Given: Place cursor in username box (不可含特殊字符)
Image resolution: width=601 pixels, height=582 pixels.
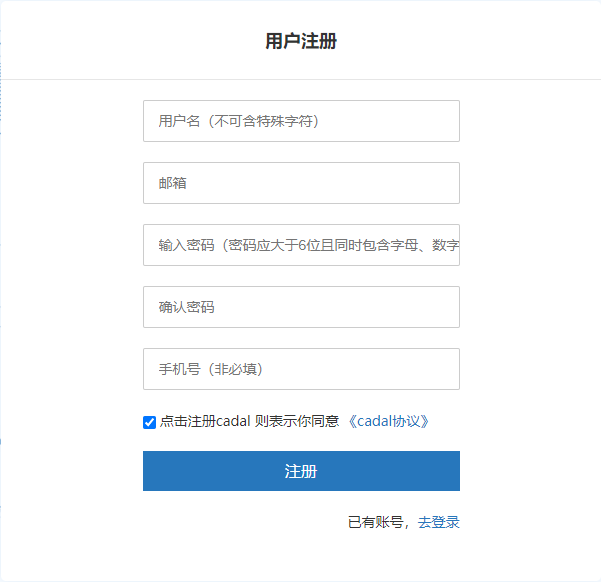Looking at the screenshot, I should 301,121.
